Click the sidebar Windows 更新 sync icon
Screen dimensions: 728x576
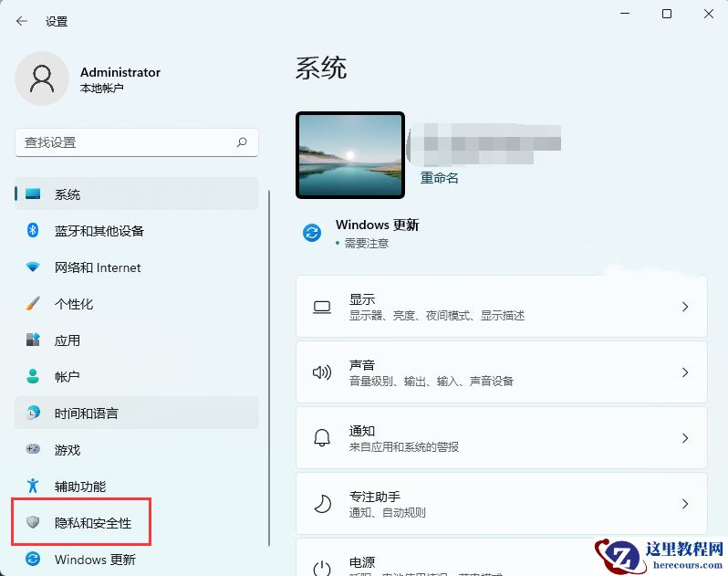tap(33, 559)
